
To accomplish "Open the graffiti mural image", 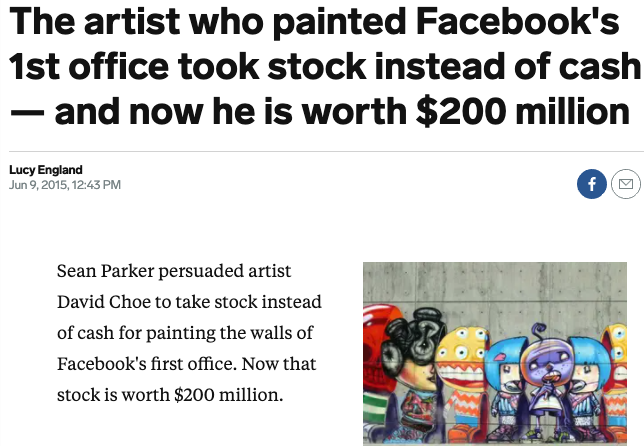I will point(502,354).
